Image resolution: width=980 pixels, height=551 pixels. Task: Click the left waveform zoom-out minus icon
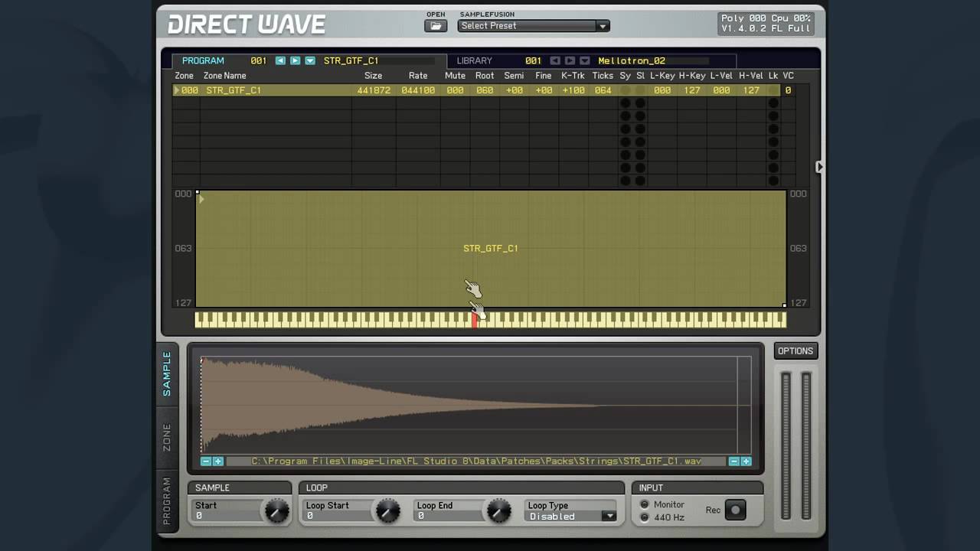coord(206,461)
